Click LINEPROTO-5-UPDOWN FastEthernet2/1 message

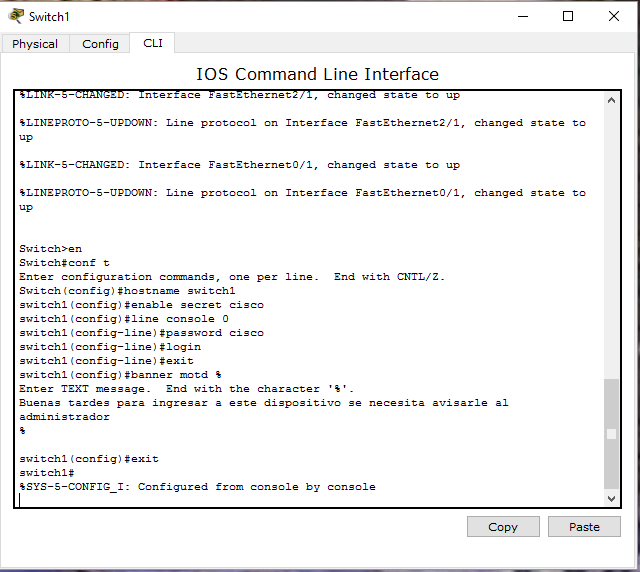(x=302, y=130)
